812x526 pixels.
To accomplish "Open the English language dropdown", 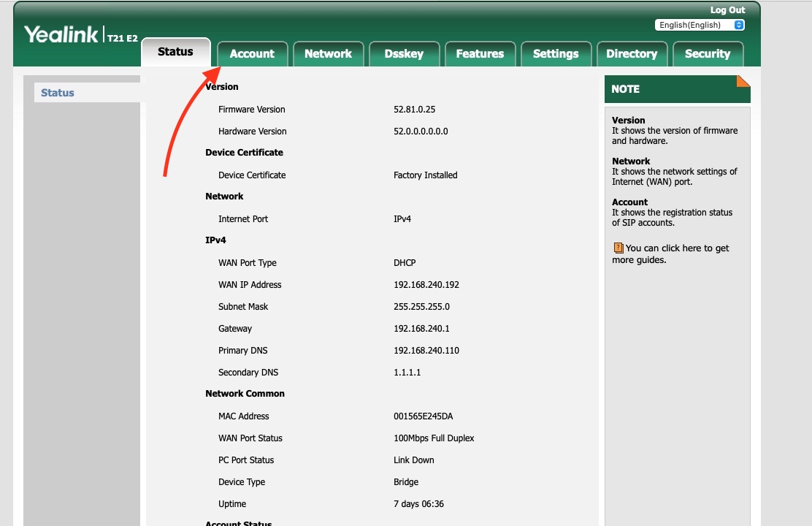I will [x=699, y=25].
